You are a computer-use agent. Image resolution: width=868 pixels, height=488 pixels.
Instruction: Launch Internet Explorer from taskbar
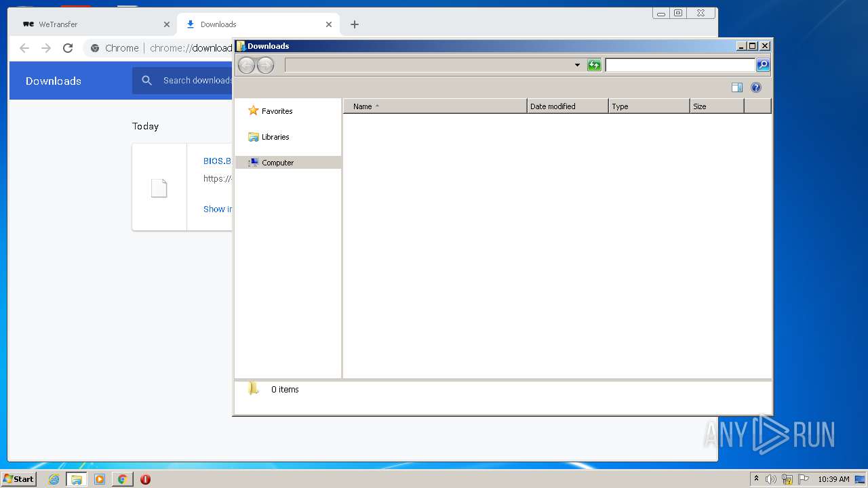click(54, 479)
